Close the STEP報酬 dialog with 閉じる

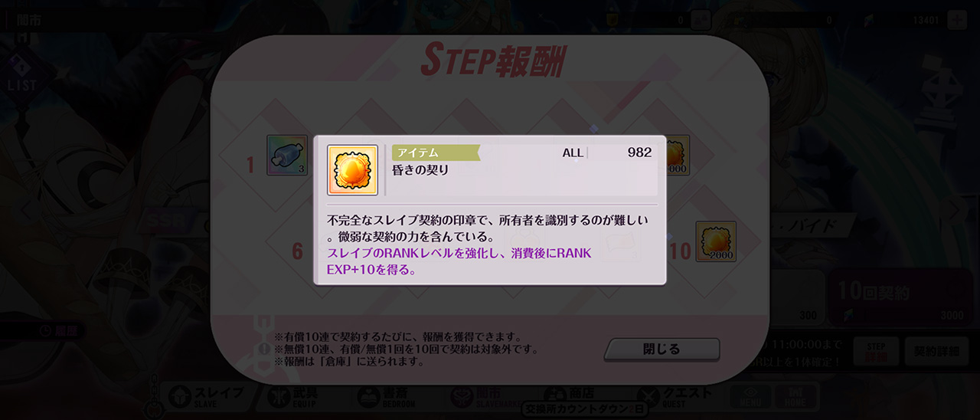coord(661,349)
